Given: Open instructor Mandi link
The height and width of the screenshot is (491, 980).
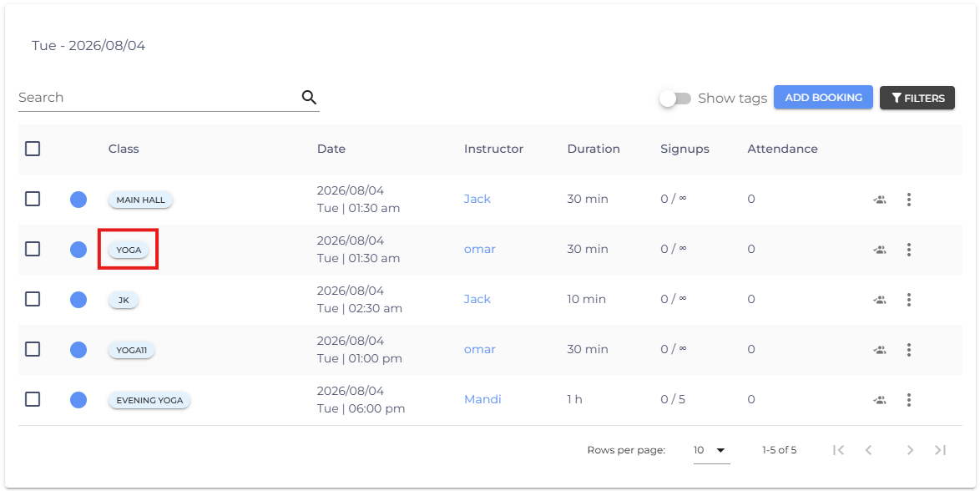Looking at the screenshot, I should tap(482, 399).
